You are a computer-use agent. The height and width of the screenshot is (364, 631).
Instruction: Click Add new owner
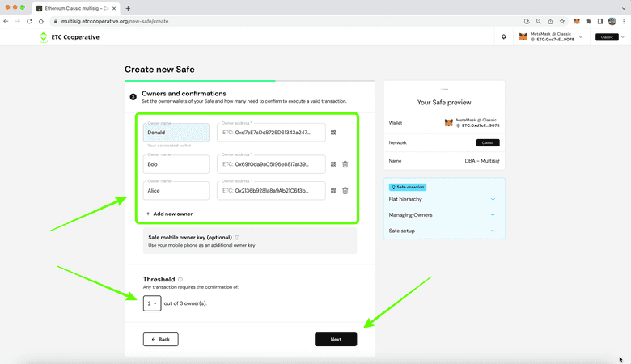tap(169, 214)
